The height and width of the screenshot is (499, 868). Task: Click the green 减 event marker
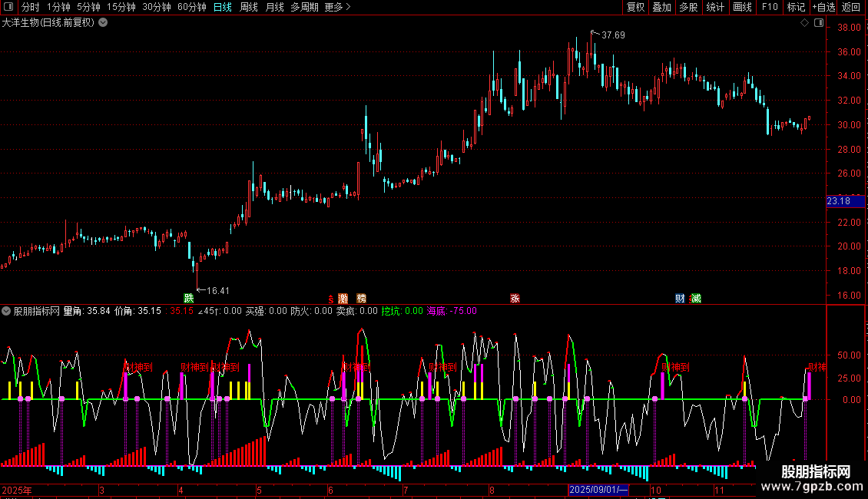coord(696,298)
